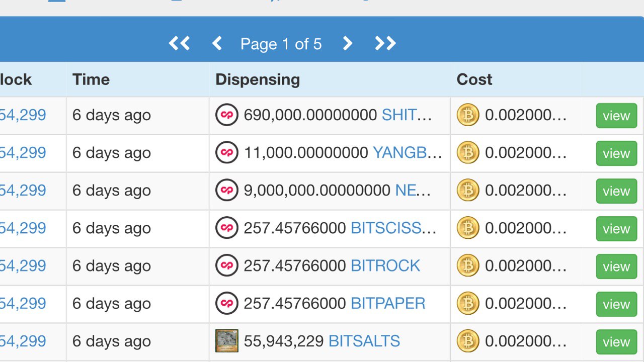
Task: Open block link in BITSALTS row
Action: tap(23, 341)
